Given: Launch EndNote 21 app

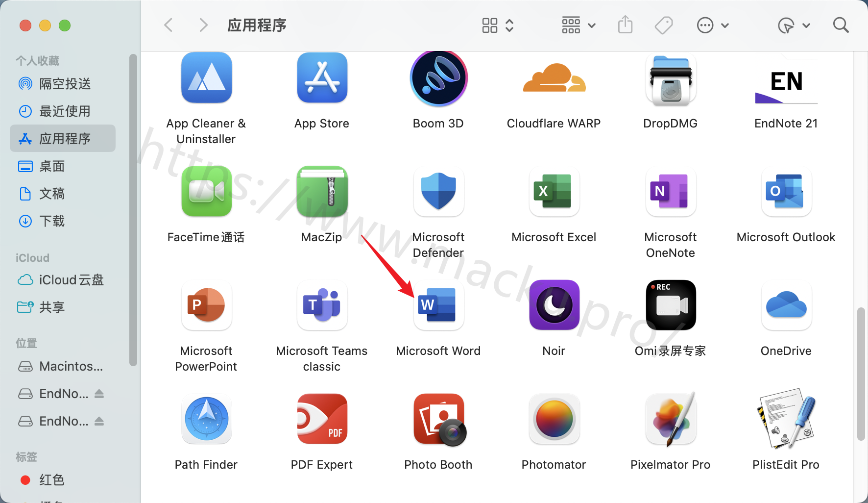Looking at the screenshot, I should coord(786,81).
